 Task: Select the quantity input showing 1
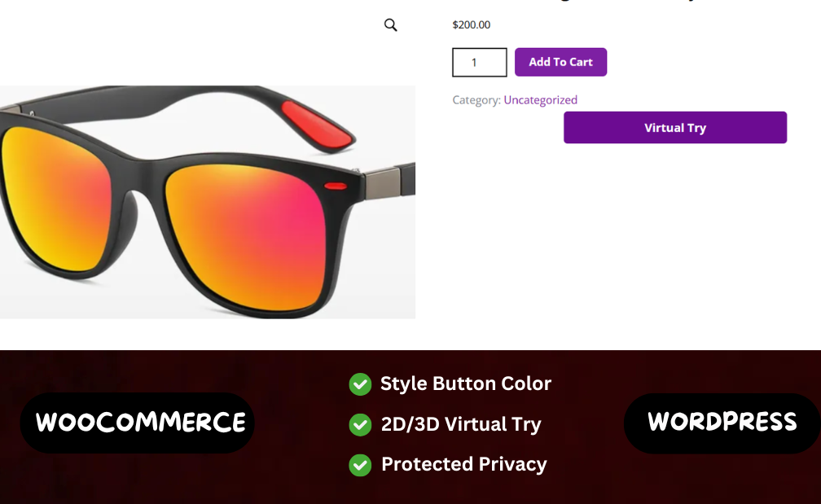click(479, 62)
